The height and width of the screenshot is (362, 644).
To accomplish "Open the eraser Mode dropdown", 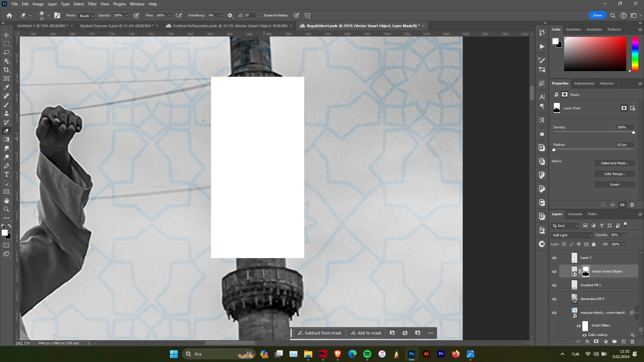I will click(87, 16).
